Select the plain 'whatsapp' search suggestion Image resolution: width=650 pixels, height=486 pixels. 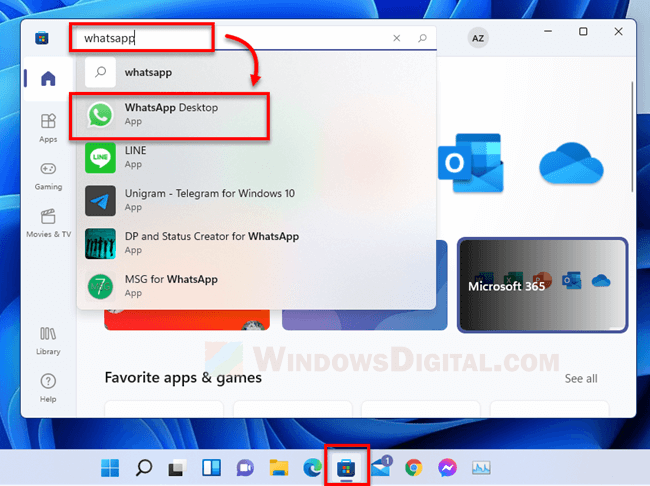(x=256, y=72)
